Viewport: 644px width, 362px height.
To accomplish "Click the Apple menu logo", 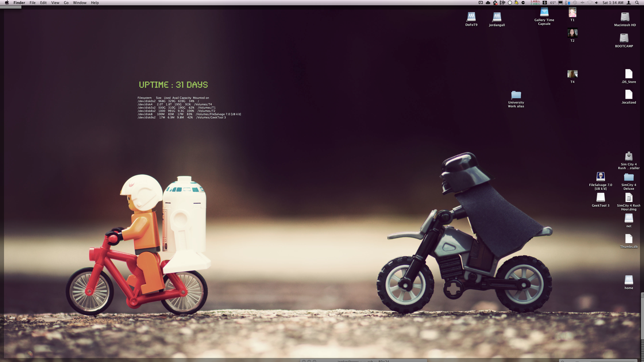I will point(7,3).
